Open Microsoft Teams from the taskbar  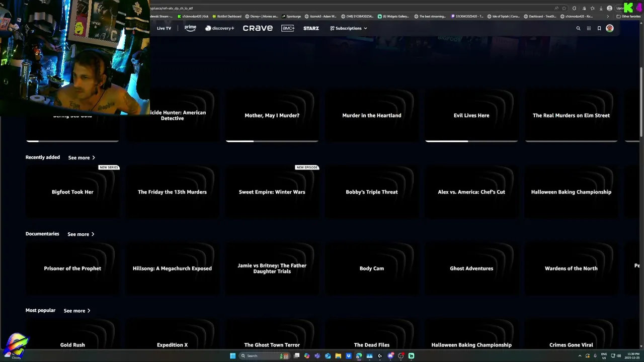(x=317, y=355)
